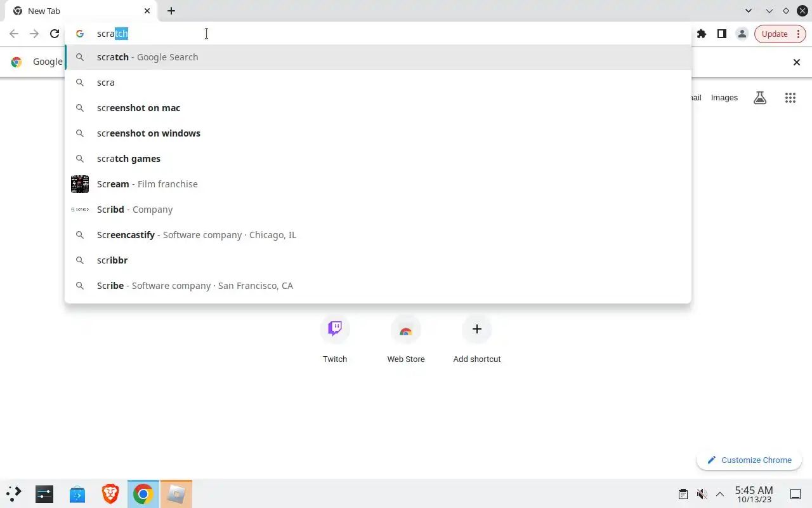Open Images link
812x508 pixels.
click(x=724, y=98)
